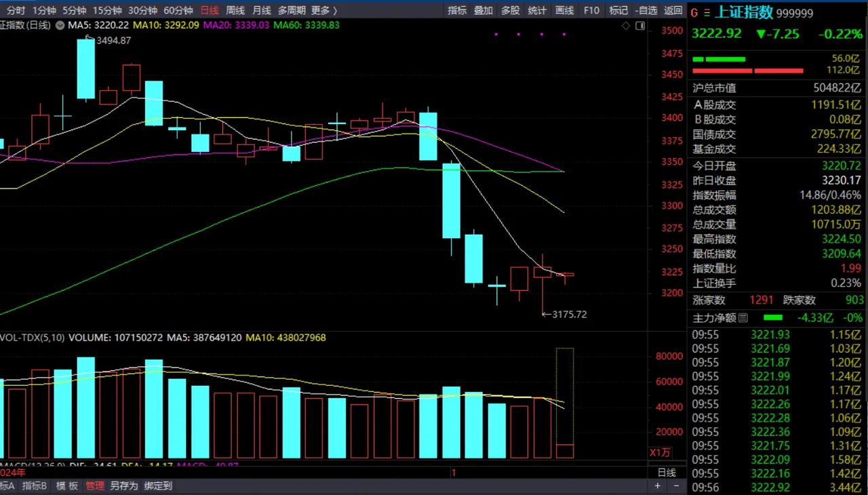Switch to the 月线 monthly chart

click(261, 10)
